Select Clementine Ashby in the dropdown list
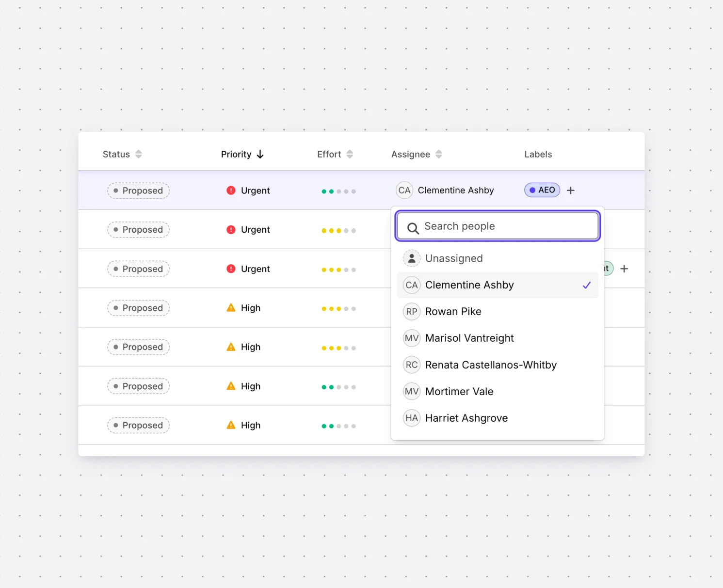This screenshot has width=723, height=588. 498,285
